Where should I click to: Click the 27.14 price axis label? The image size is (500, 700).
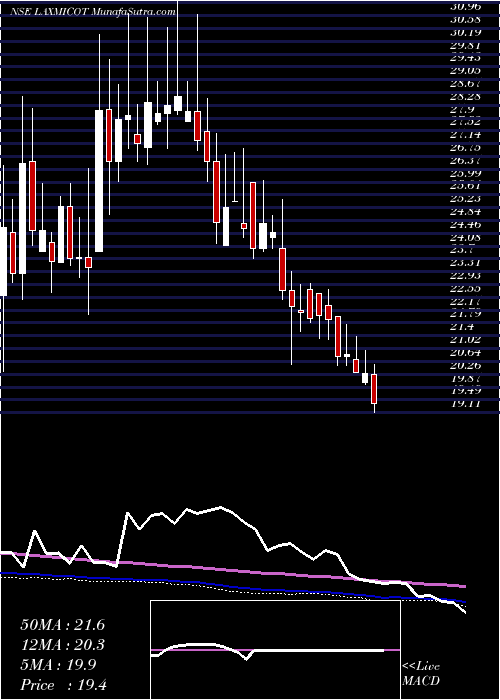pyautogui.click(x=465, y=135)
